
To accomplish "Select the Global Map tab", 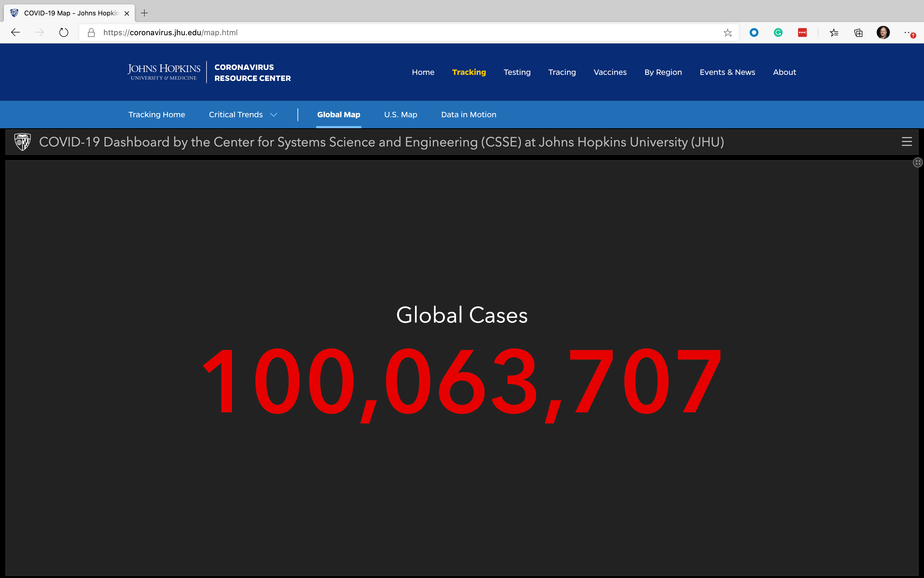I will [x=339, y=115].
